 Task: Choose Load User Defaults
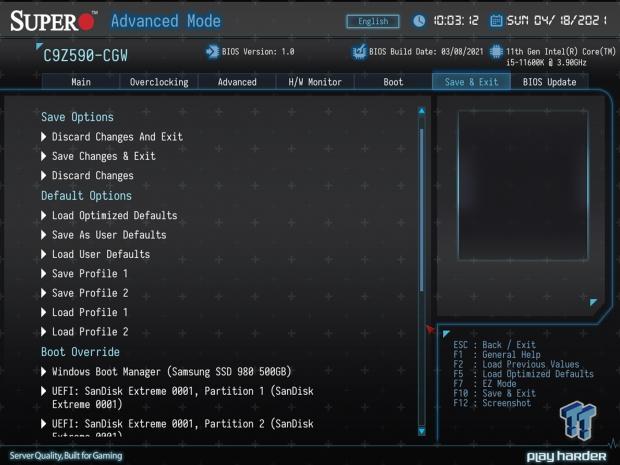coord(96,254)
